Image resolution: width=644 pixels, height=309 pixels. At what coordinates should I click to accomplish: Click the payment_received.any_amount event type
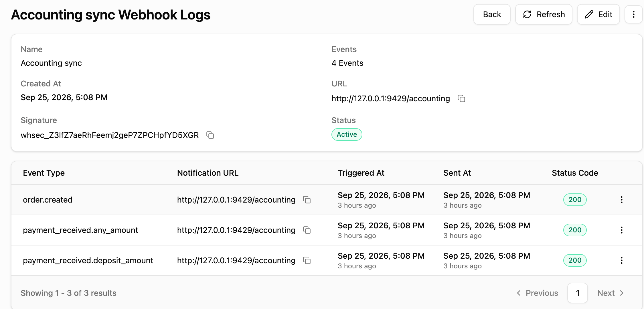tap(80, 230)
